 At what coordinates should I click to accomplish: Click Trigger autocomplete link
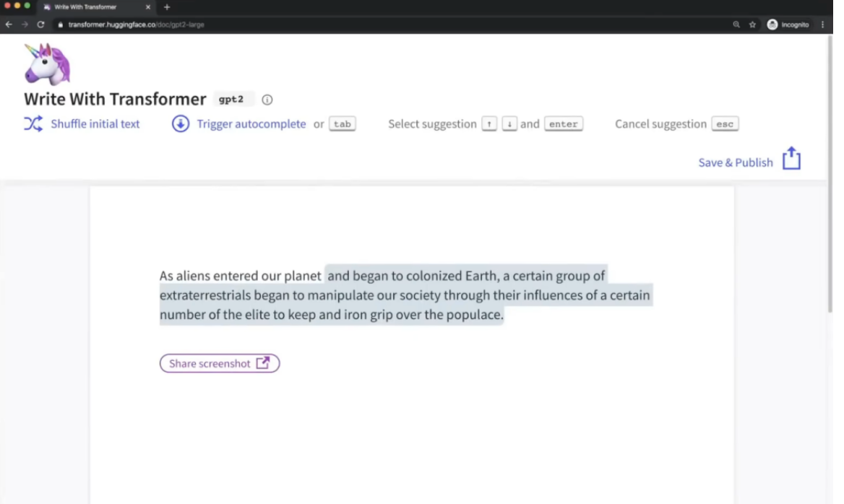pyautogui.click(x=251, y=124)
